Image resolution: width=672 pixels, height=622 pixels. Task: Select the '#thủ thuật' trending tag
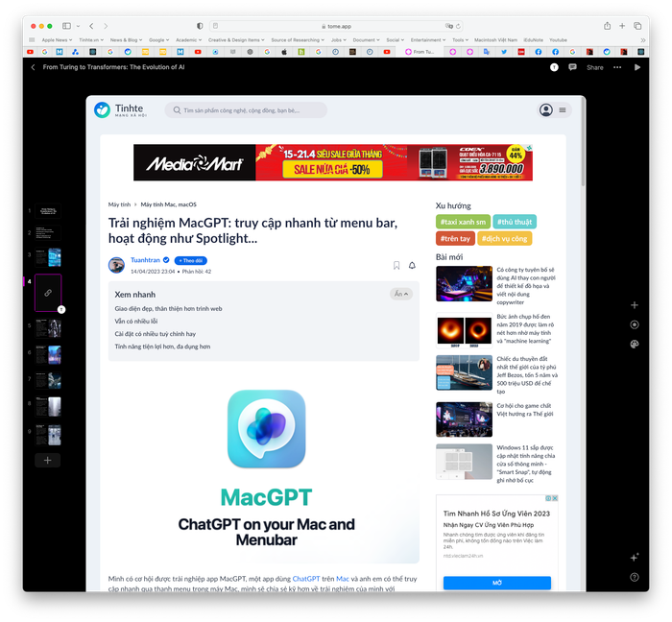pos(515,222)
